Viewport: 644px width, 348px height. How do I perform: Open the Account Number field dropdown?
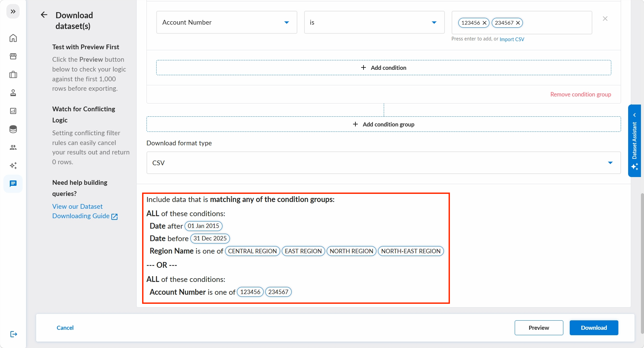pyautogui.click(x=227, y=22)
